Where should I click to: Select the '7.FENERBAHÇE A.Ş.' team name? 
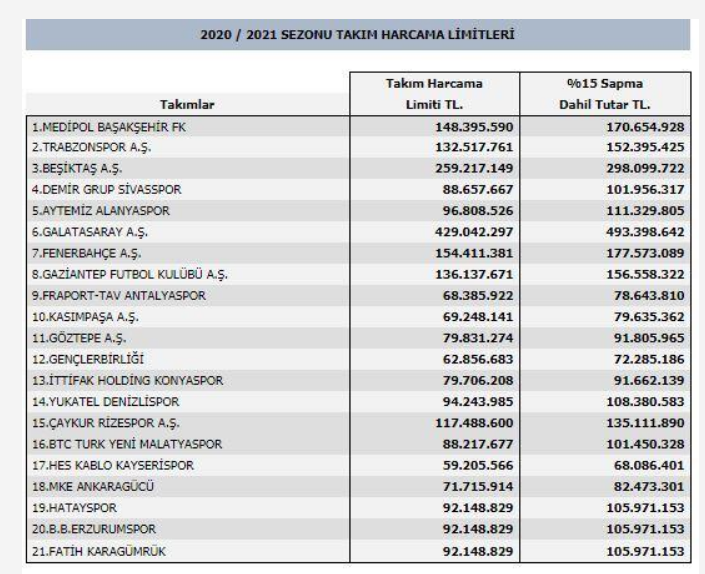pos(86,253)
